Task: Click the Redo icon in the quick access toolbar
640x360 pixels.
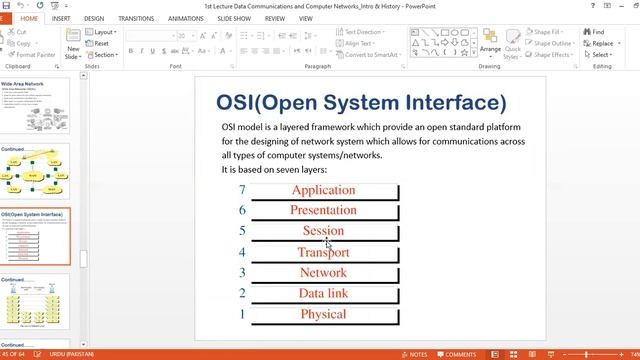Action: point(40,5)
